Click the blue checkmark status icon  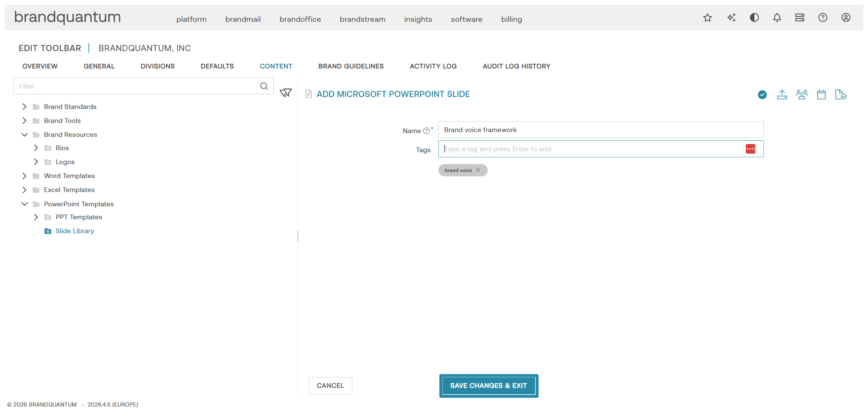(x=762, y=95)
